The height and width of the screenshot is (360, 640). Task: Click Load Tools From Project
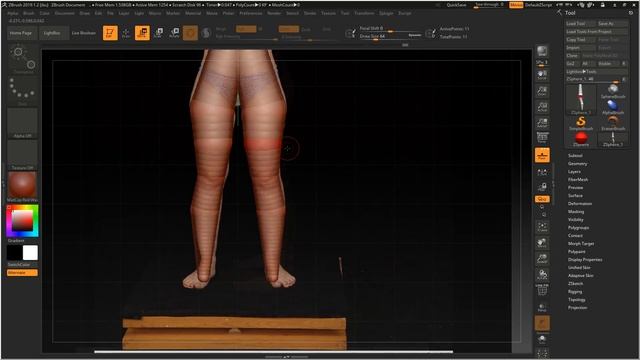click(596, 31)
